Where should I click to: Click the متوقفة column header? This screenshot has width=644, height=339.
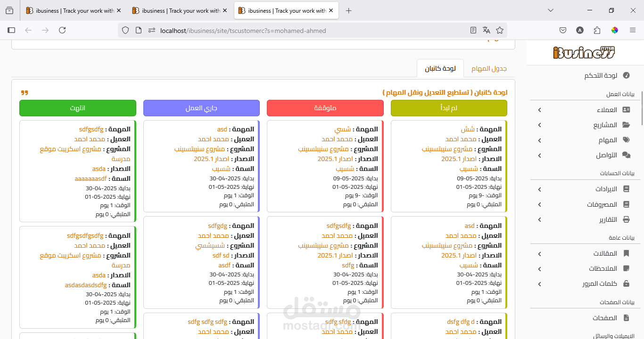click(325, 108)
